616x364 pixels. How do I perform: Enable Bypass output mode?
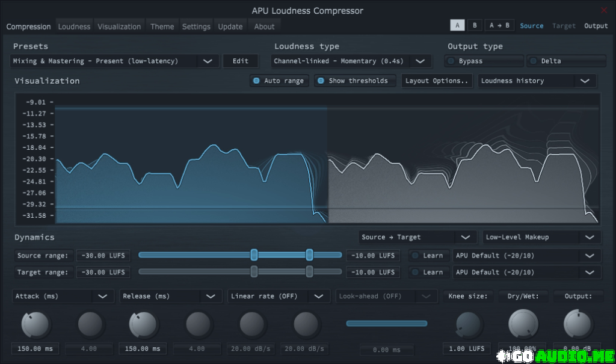483,61
